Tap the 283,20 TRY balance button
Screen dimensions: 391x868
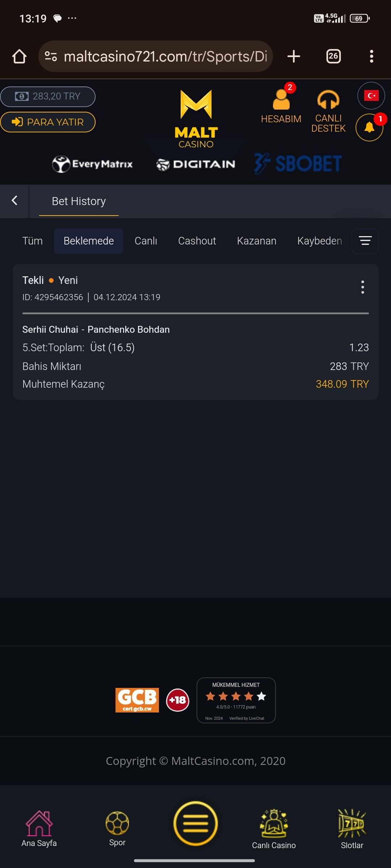[x=48, y=97]
